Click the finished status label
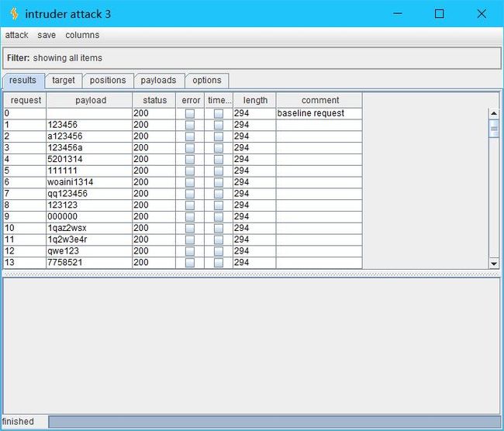504x431 pixels. (18, 422)
